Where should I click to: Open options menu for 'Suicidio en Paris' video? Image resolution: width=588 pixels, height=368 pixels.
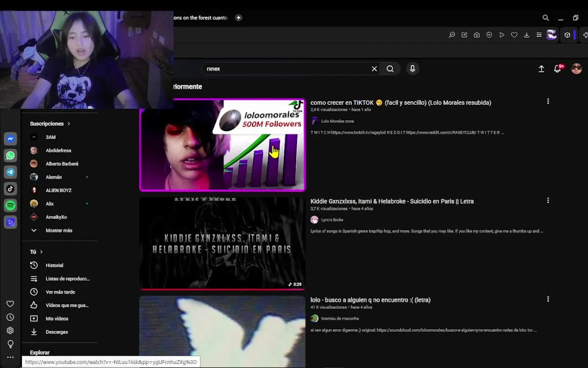(x=548, y=200)
